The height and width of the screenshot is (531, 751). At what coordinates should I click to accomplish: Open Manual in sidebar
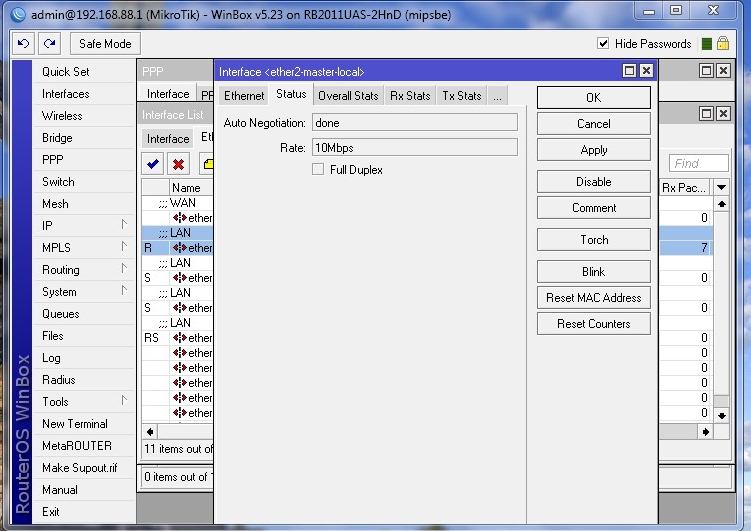pyautogui.click(x=60, y=490)
